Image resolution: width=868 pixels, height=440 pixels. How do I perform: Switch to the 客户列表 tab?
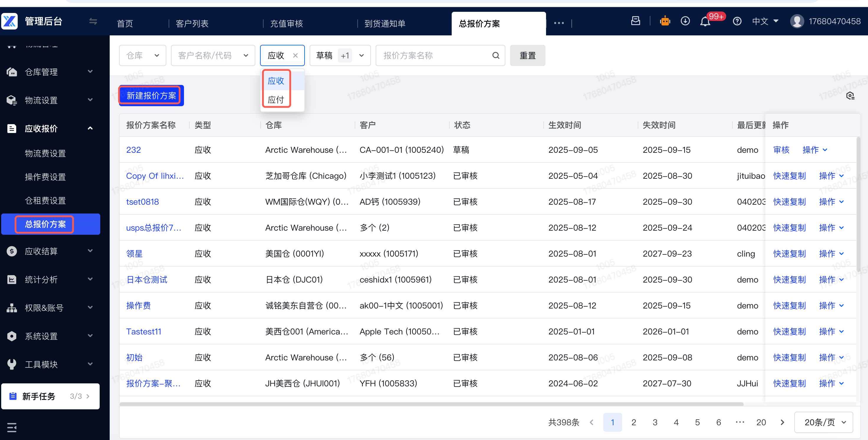click(192, 24)
